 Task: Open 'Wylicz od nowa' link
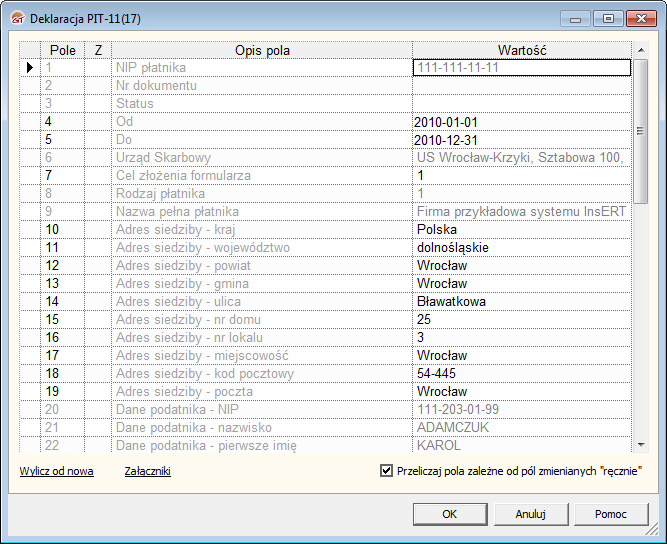coord(56,471)
